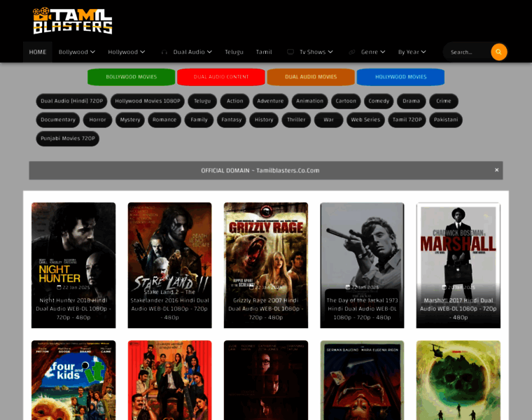The image size is (532, 420).
Task: Select the Hollywood Movies 1080P tag
Action: 148,101
